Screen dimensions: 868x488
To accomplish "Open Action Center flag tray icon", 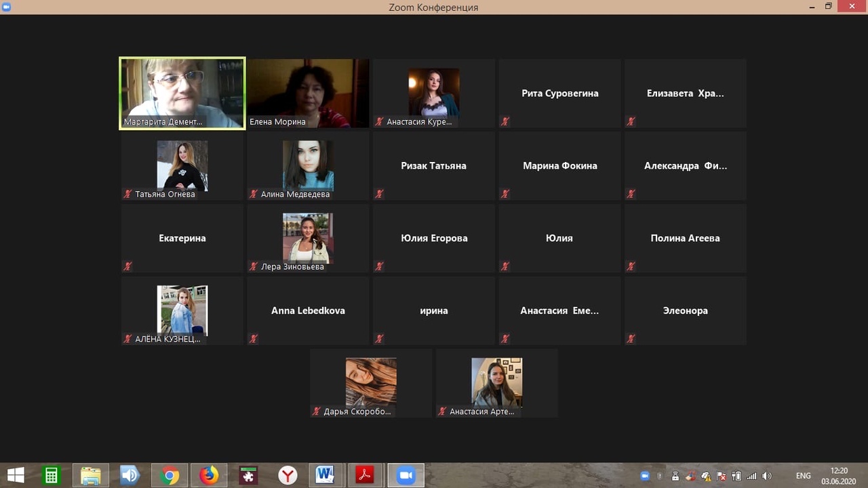I will point(722,476).
